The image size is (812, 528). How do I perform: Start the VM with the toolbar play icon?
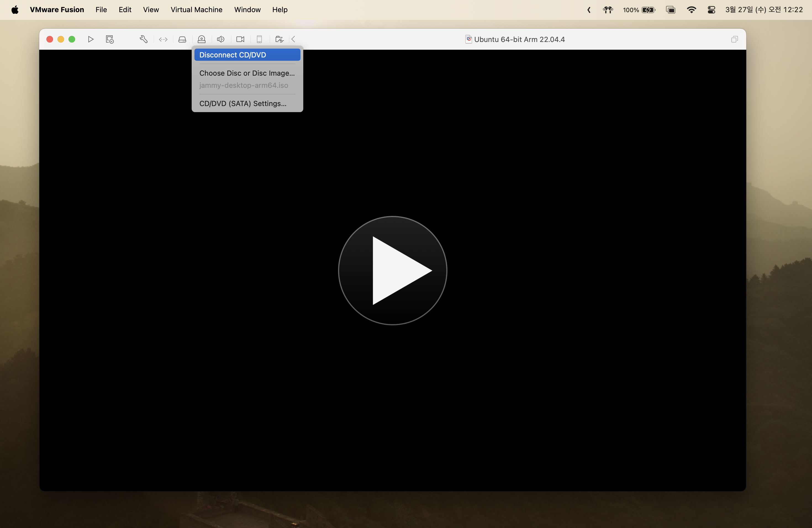click(x=90, y=39)
